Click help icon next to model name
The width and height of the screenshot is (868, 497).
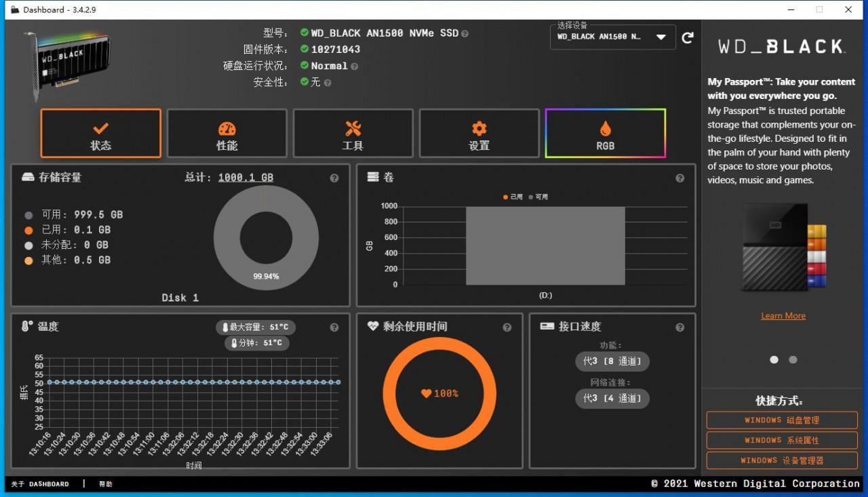click(465, 33)
